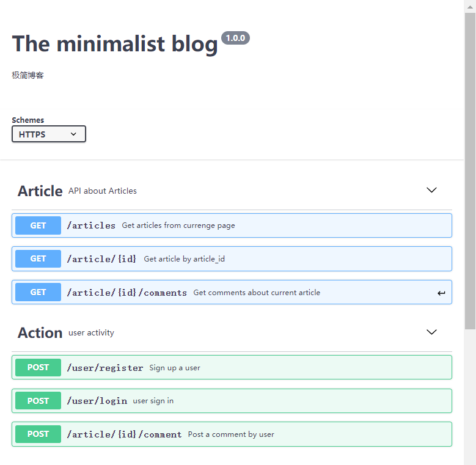Click the POST badge for /user/register

tap(38, 367)
